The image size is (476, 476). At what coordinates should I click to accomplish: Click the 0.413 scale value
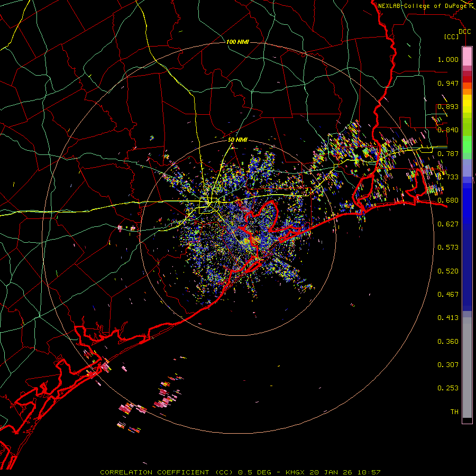coord(448,318)
